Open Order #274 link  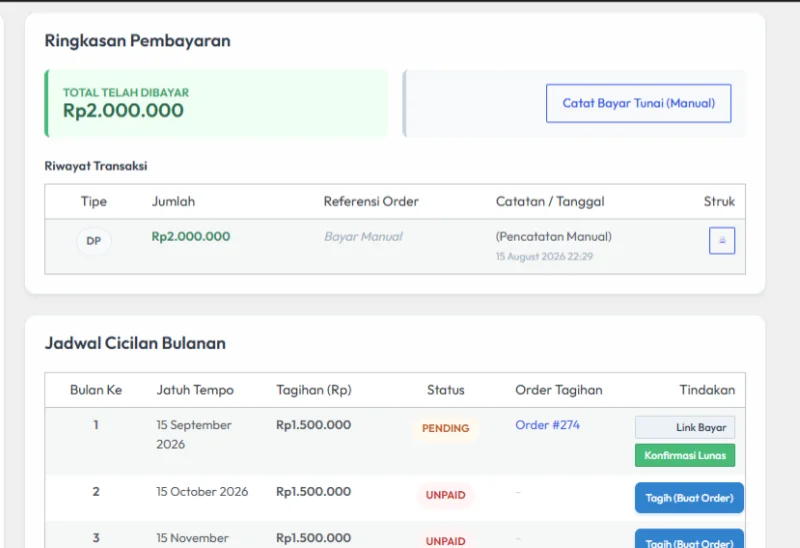547,425
